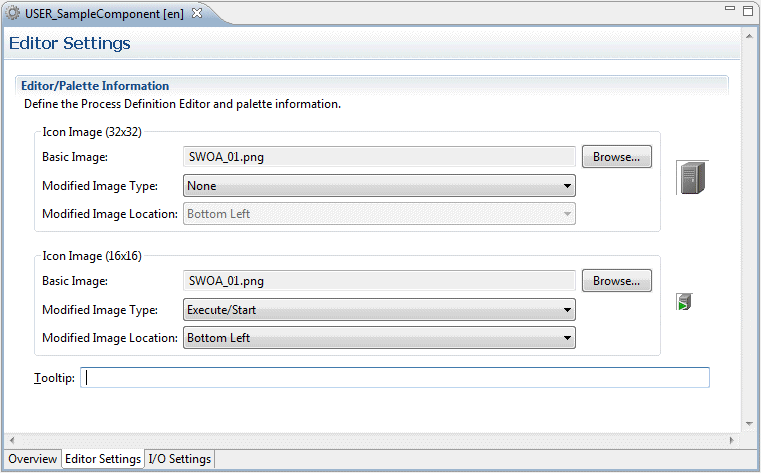Minimize the editor pane
The width and height of the screenshot is (761, 473).
coord(728,11)
